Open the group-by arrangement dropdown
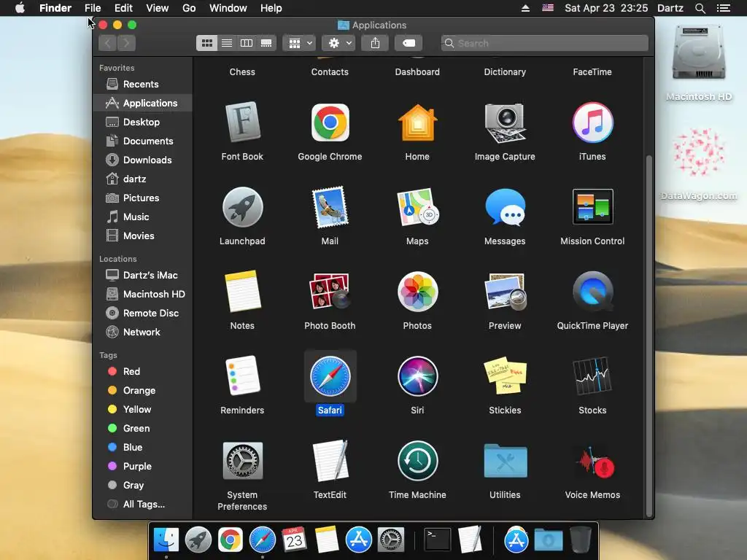747x560 pixels. (x=299, y=43)
